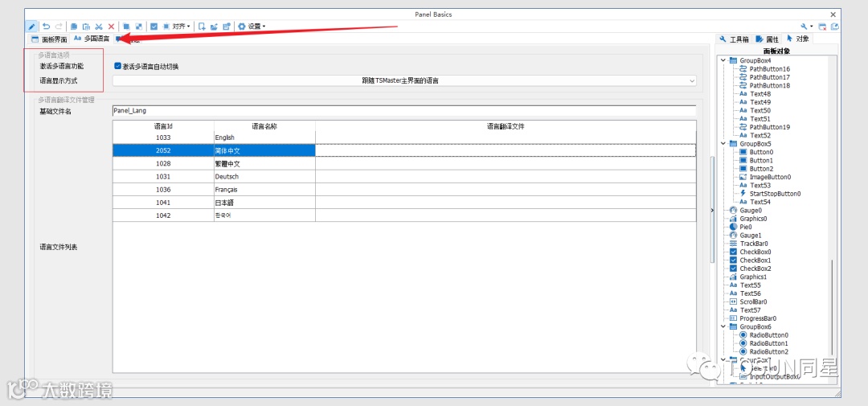The image size is (868, 406).
Task: Click the 基础文件名 Panel_Lang input field
Action: tap(403, 111)
